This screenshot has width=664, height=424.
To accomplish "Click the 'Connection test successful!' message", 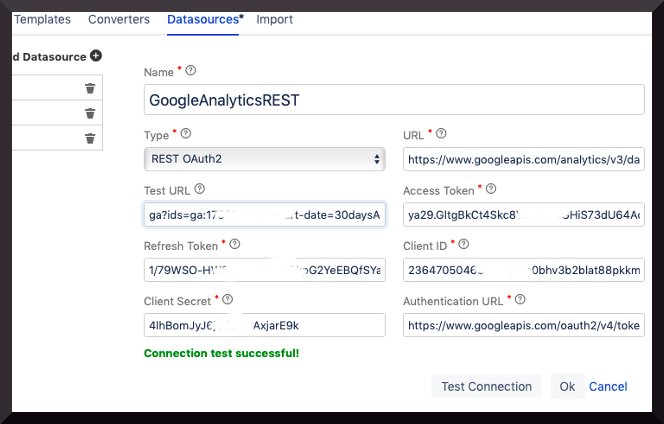I will [x=221, y=353].
